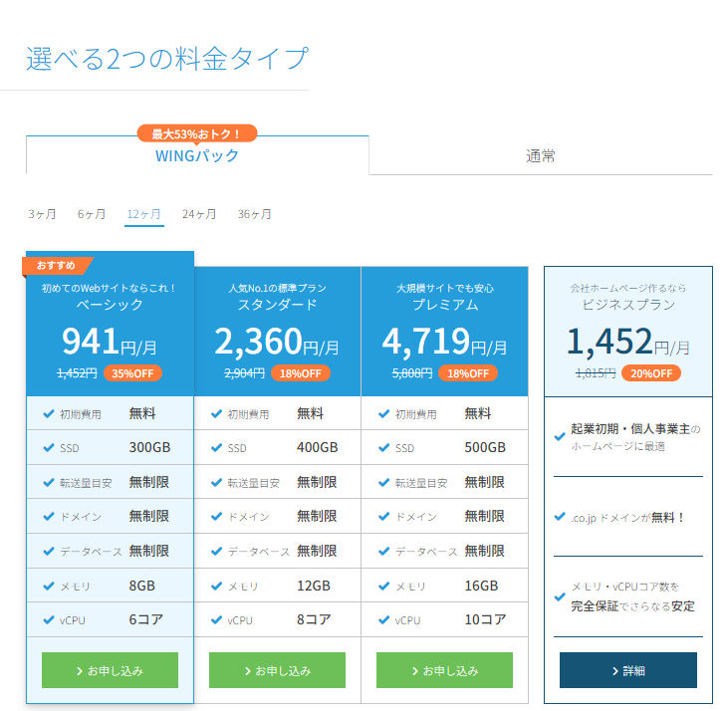Click the checkmark beside スタンダード メモリ
The height and width of the screenshot is (711, 728).
(x=215, y=587)
